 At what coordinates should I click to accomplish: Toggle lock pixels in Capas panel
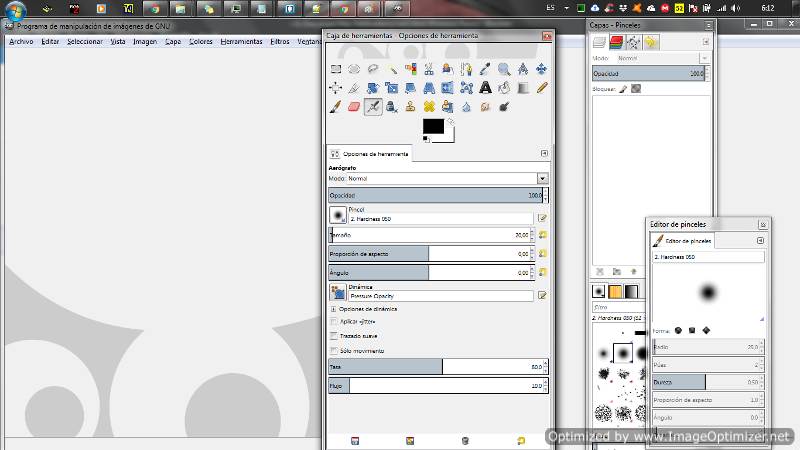623,89
